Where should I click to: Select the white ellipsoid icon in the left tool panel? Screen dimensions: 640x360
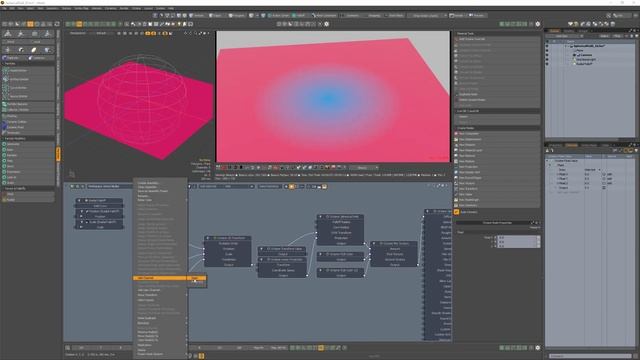coord(34,50)
